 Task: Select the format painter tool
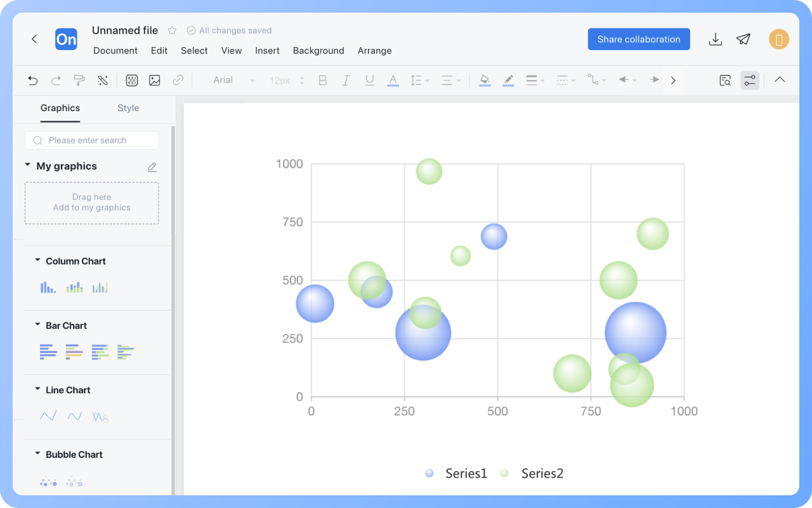tap(79, 80)
